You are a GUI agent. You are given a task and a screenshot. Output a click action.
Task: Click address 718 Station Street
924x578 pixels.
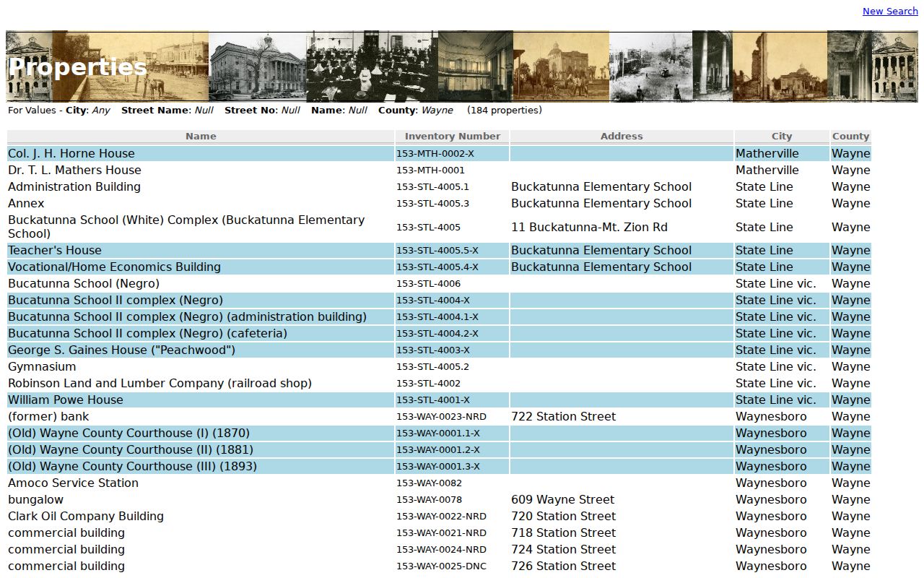[563, 532]
